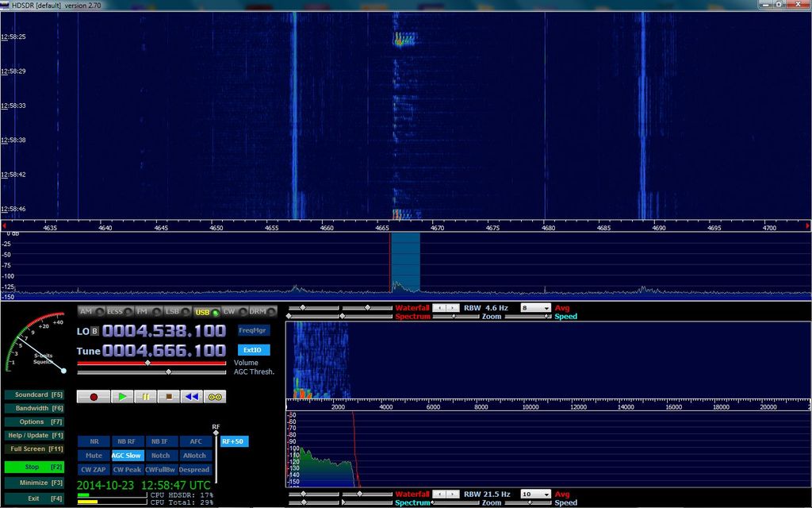Enable the ANotch auto notch filter

195,455
